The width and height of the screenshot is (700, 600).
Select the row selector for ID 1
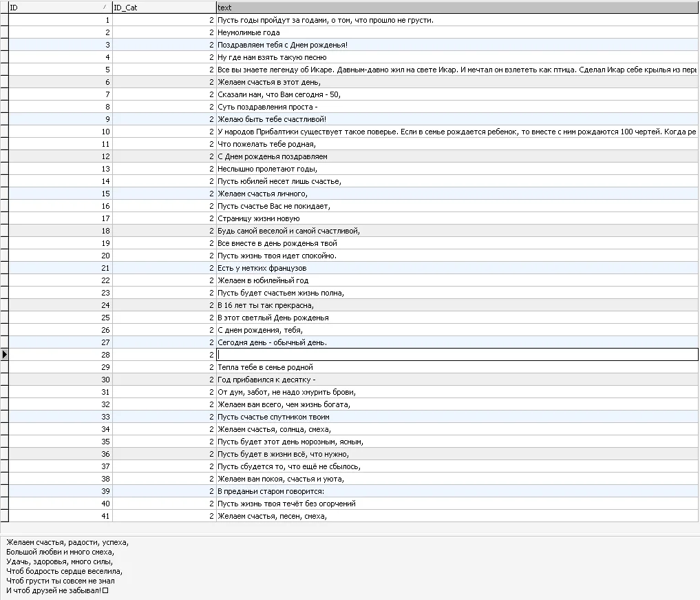click(x=4, y=20)
